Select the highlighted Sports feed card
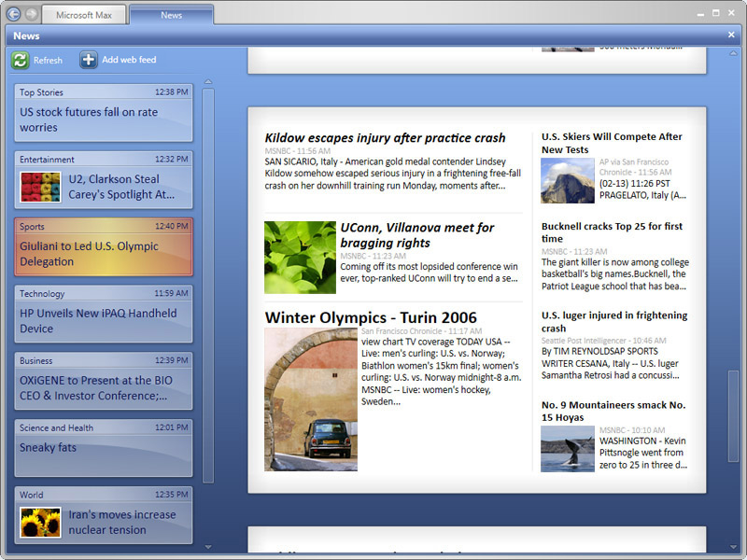This screenshot has width=747, height=560. tap(104, 247)
